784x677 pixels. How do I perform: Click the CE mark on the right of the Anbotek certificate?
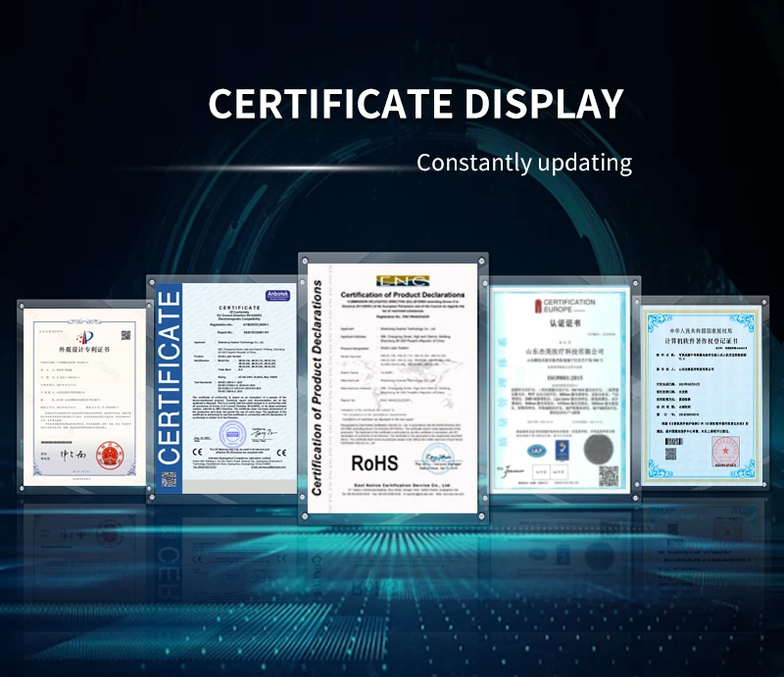281,453
